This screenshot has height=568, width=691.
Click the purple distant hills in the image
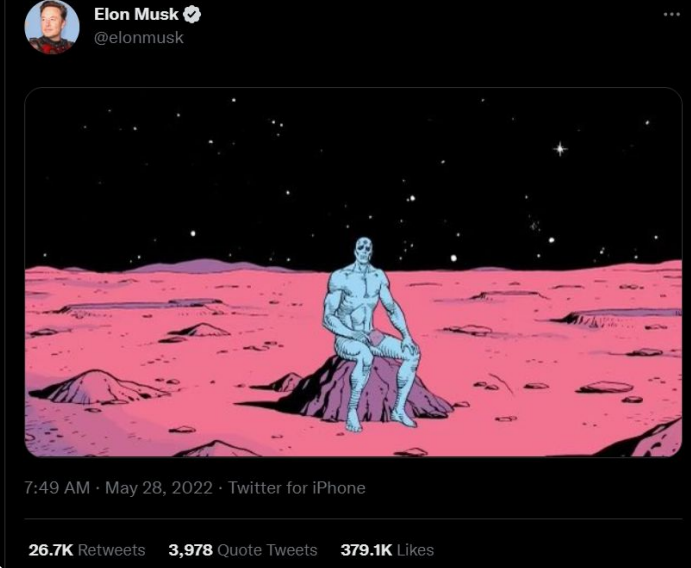[207, 266]
